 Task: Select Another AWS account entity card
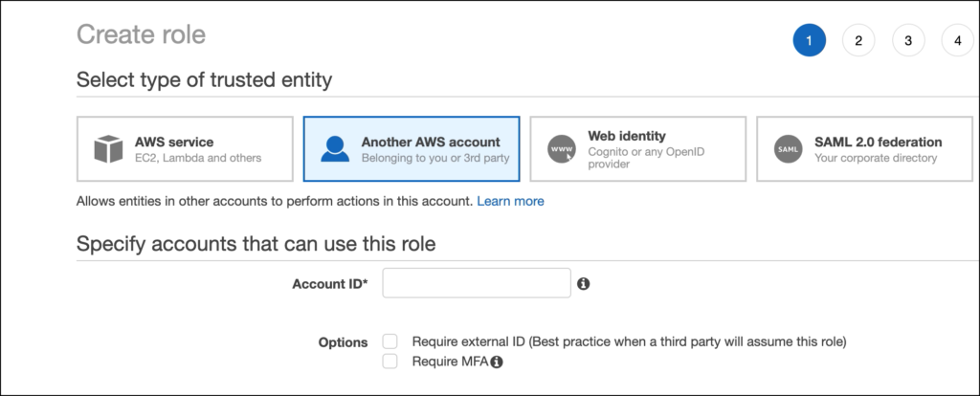pos(412,148)
